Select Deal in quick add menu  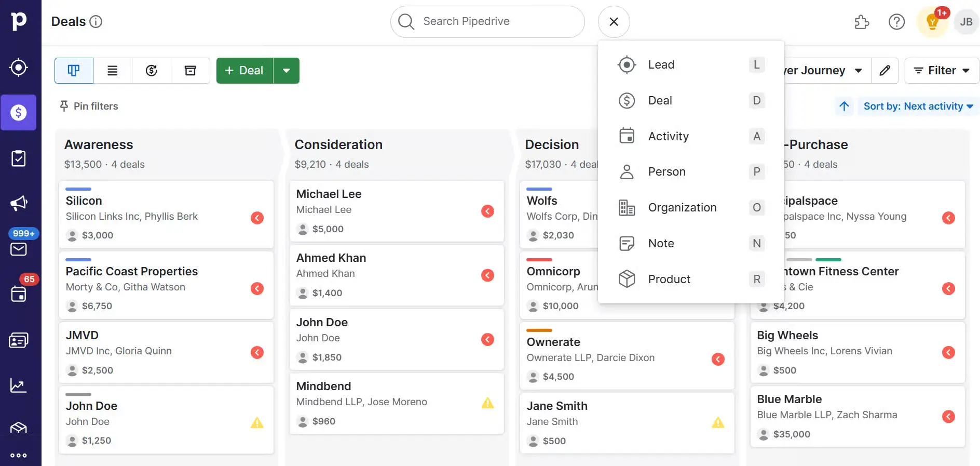[x=691, y=100]
